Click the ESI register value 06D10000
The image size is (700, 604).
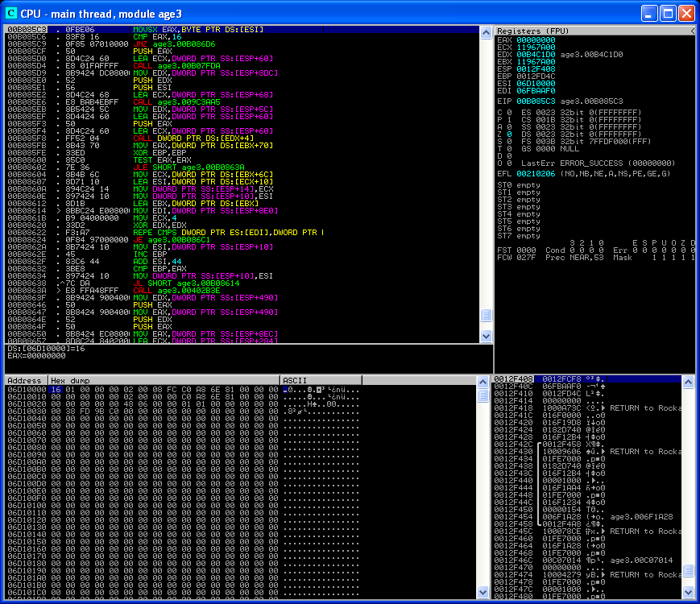536,84
